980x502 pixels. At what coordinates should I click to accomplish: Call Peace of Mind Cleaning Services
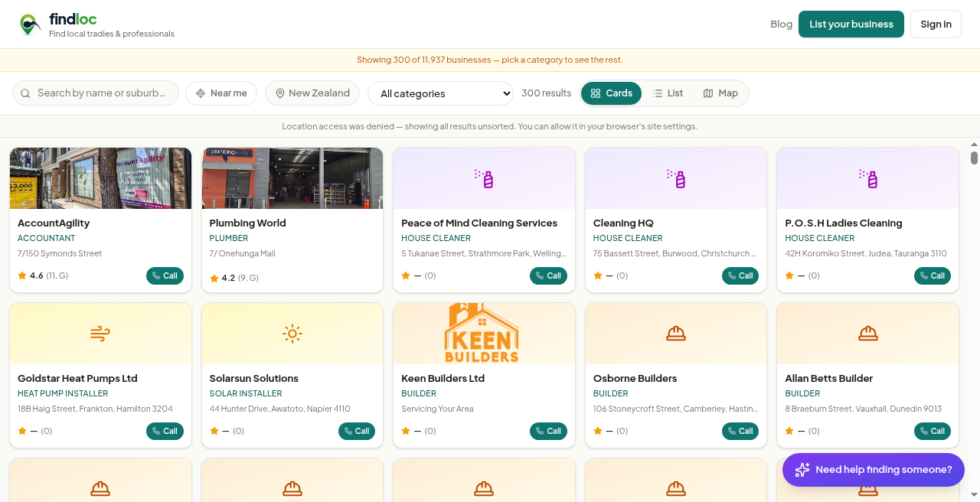[548, 275]
